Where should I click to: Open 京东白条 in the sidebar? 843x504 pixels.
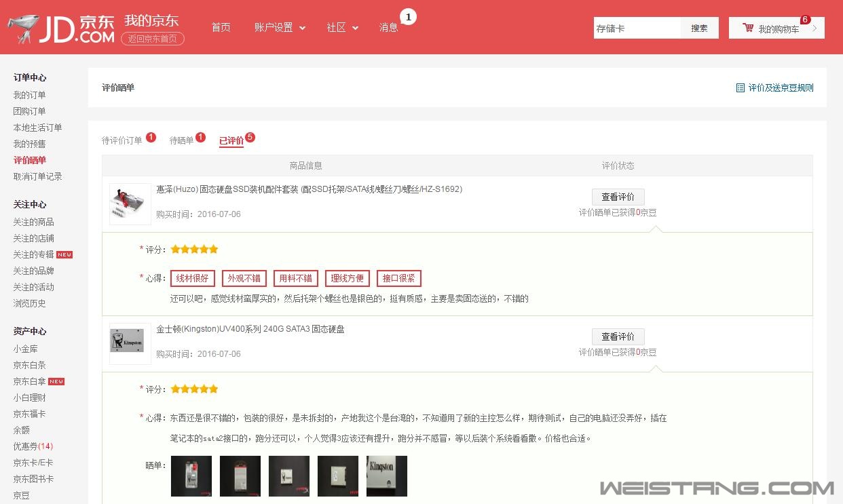pos(30,365)
